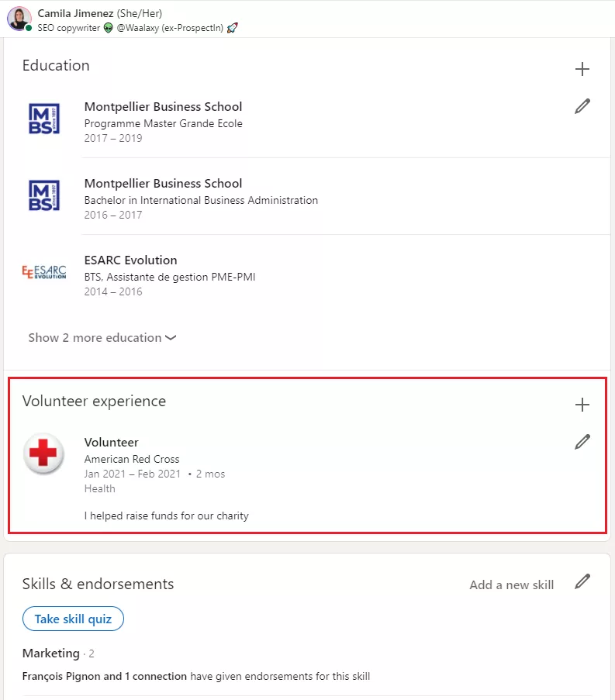Screen dimensions: 615x700
Task: Click the ESARC Evolution school logo
Action: (44, 272)
